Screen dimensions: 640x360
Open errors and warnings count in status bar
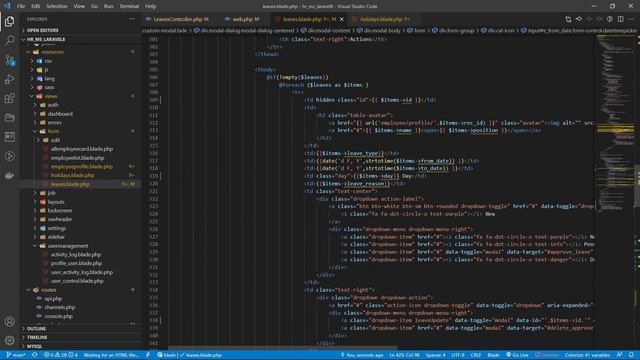point(60,355)
